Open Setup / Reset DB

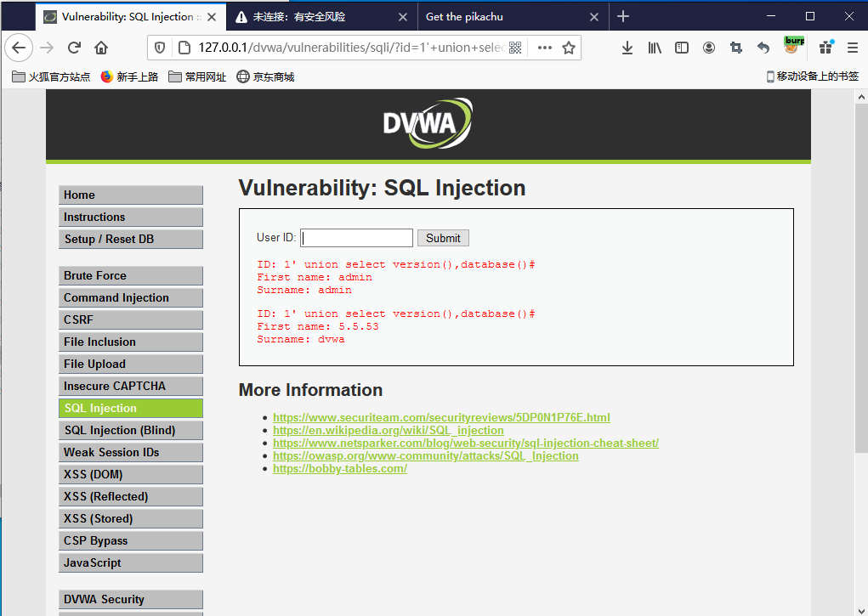tap(131, 239)
